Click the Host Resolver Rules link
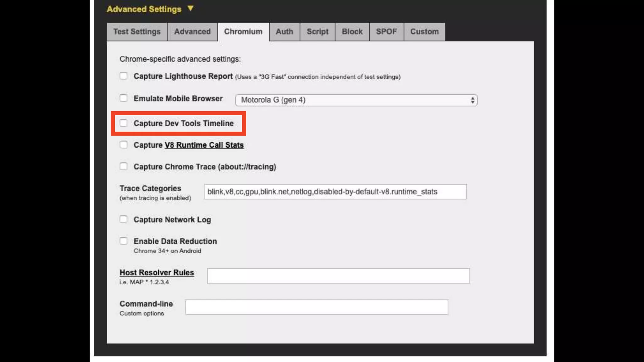Screen dimensions: 644x362 157,272
